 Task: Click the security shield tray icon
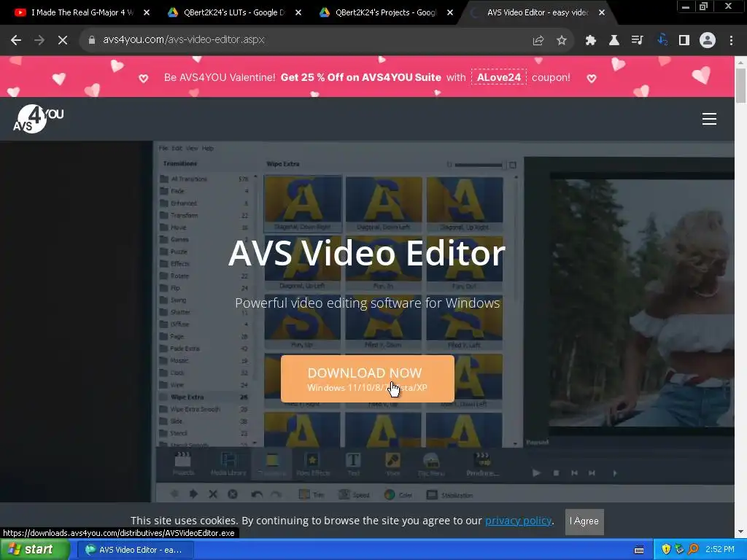click(x=666, y=550)
